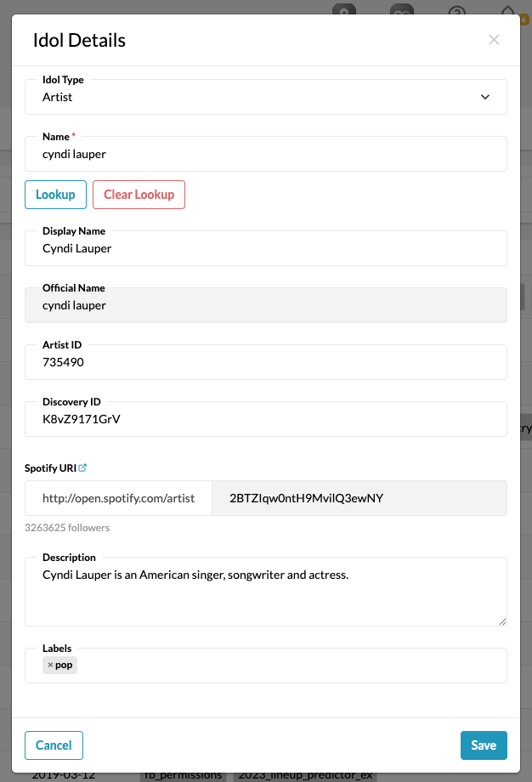Click the Idol Type dropdown chevron arrow

click(485, 97)
